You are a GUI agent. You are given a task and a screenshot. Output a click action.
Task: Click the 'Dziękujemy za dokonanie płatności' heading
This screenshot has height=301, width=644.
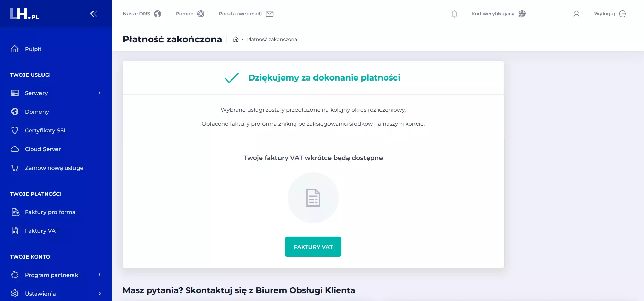(324, 78)
